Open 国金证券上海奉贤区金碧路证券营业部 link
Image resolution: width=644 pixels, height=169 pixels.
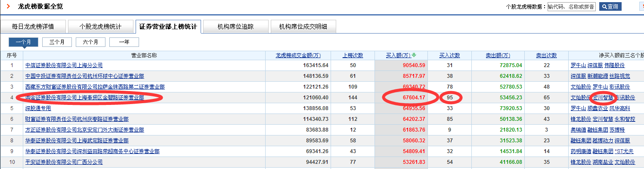[84, 98]
